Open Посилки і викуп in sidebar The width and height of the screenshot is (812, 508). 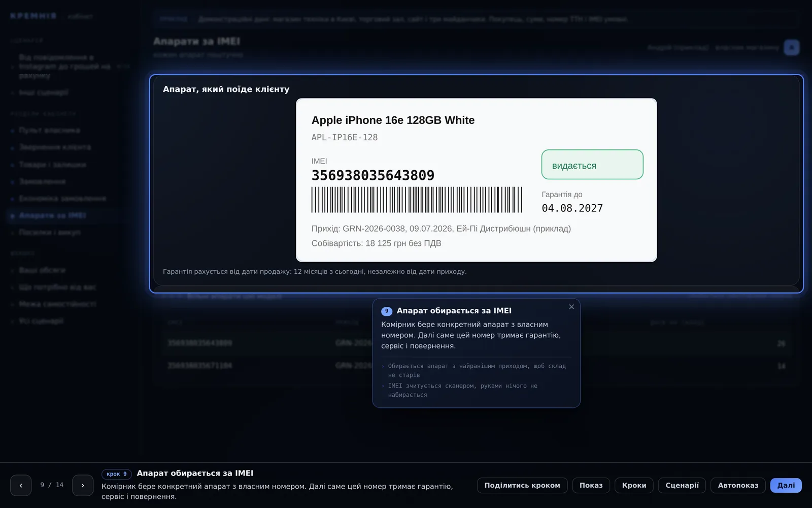pos(50,232)
